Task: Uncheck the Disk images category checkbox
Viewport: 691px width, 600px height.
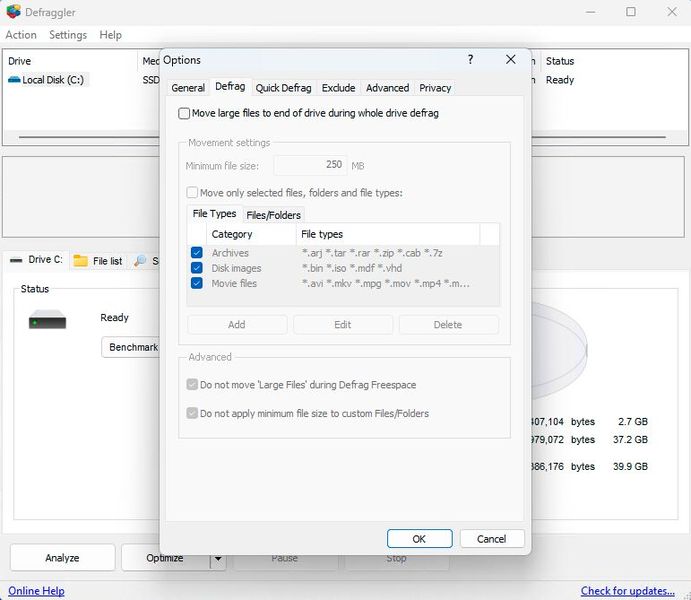Action: (x=197, y=268)
